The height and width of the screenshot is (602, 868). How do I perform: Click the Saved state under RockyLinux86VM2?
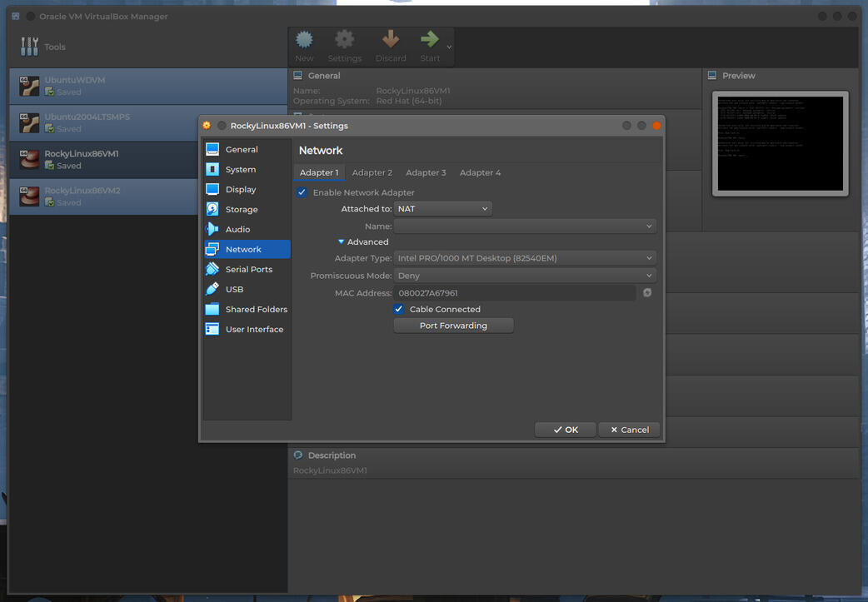click(x=68, y=202)
